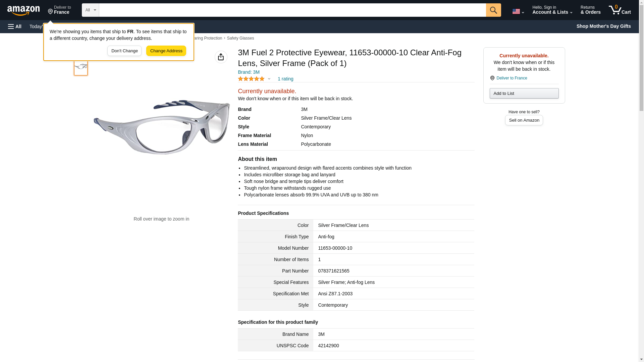644x362 pixels.
Task: Open the 1 rating link
Action: [x=285, y=79]
